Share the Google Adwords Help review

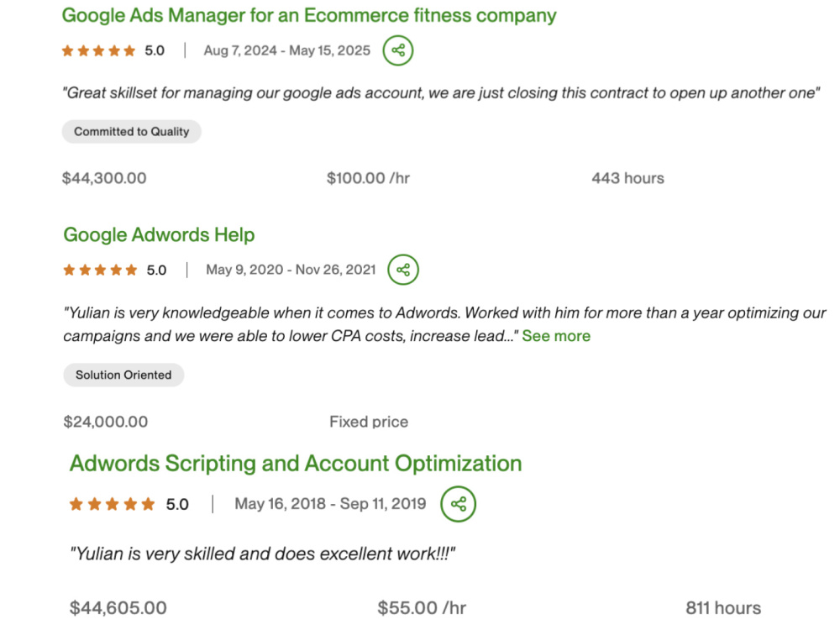(x=403, y=270)
